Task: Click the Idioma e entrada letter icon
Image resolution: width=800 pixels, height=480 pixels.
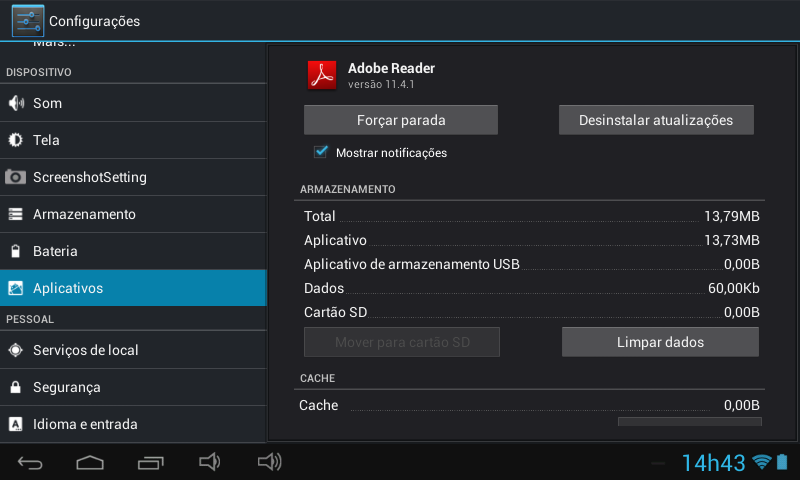Action: tap(16, 424)
